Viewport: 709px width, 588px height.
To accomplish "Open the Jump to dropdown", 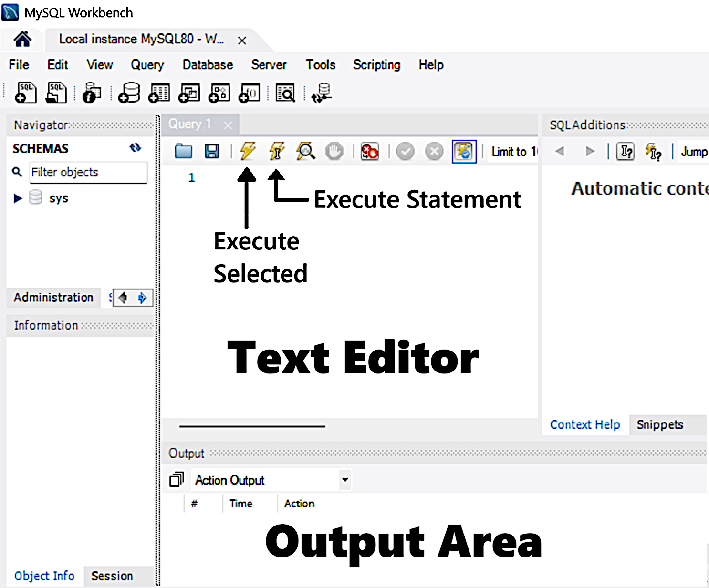I will tap(694, 152).
